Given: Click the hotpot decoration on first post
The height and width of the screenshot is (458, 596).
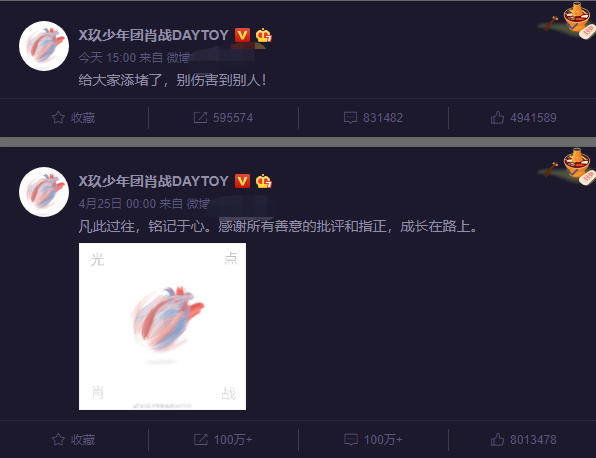Looking at the screenshot, I should point(567,20).
